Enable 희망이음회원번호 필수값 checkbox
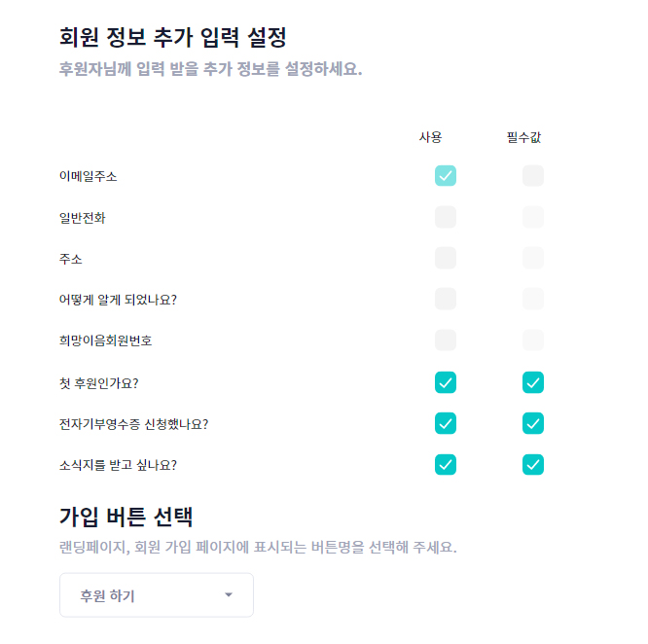This screenshot has height=644, width=648. [532, 340]
